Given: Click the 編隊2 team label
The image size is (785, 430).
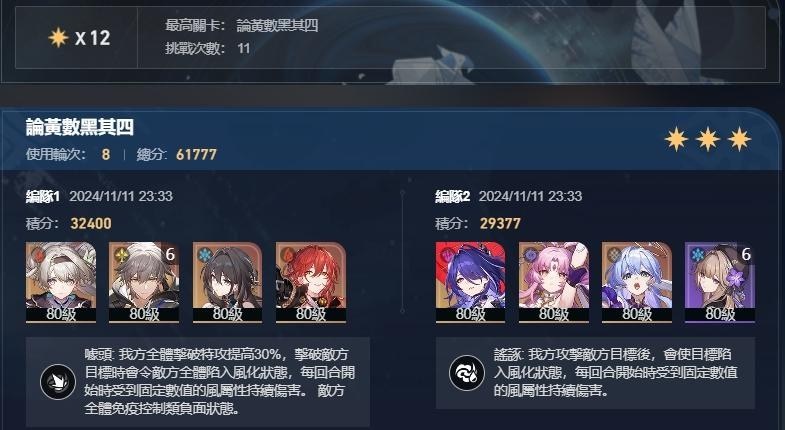Looking at the screenshot, I should coord(453,196).
